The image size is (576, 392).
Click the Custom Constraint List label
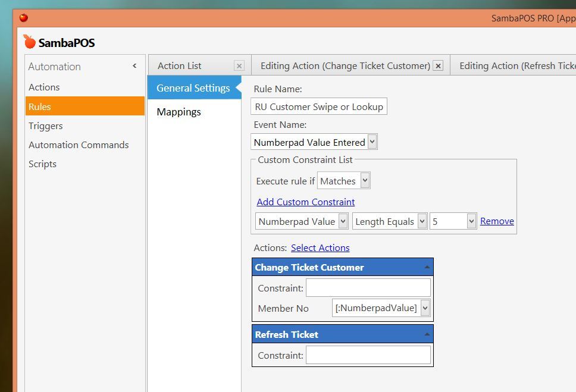305,160
